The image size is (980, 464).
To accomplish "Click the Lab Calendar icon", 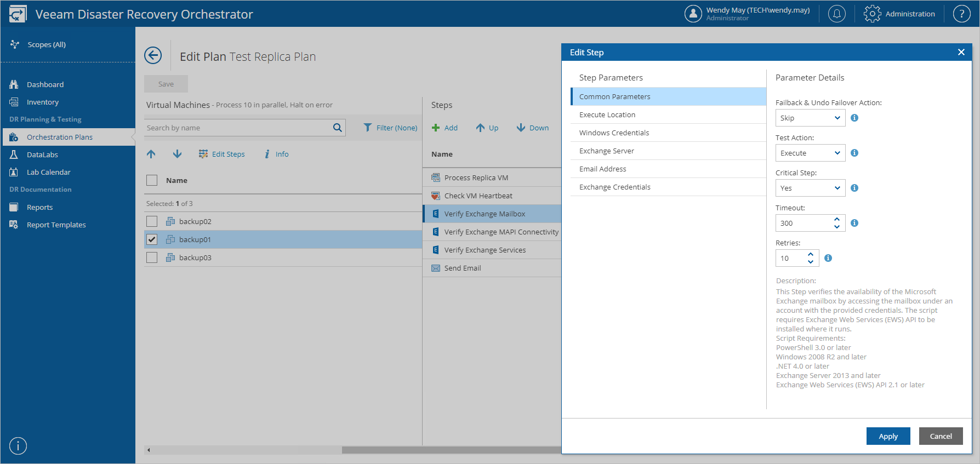I will [x=14, y=172].
